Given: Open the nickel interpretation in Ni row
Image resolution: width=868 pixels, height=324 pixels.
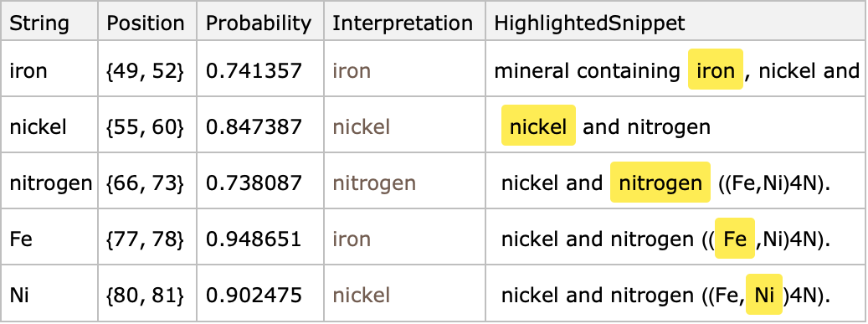Looking at the screenshot, I should [x=362, y=295].
